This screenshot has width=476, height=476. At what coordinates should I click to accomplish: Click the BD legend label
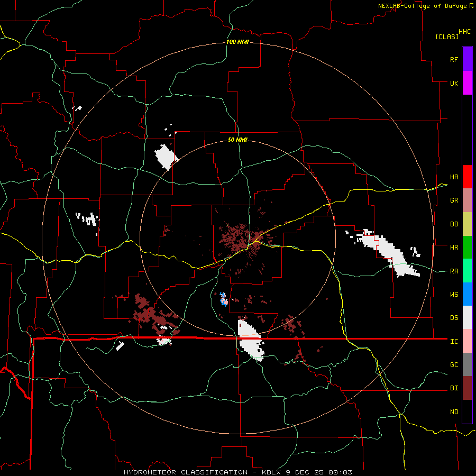(454, 224)
